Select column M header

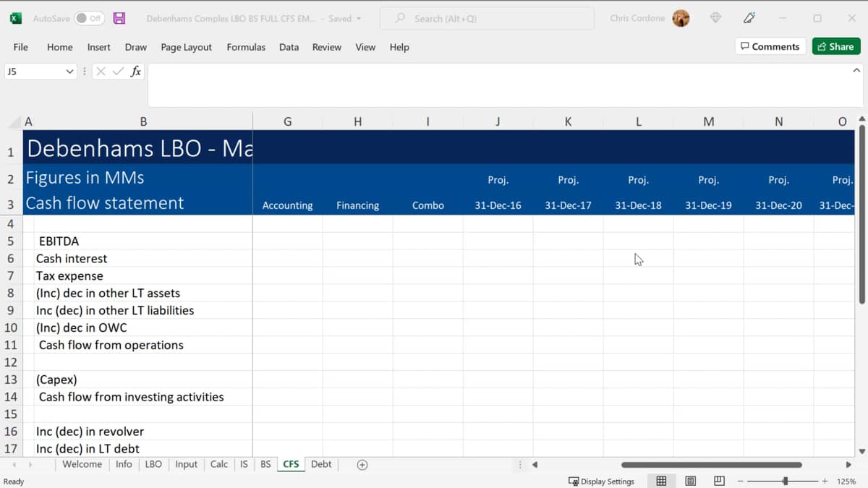click(x=708, y=121)
